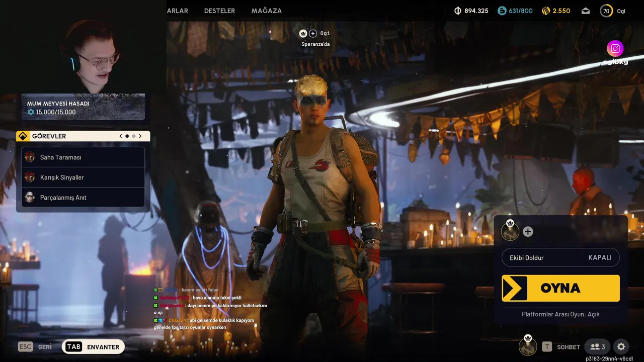
Task: Click the portrait beside Parçalanmış Anıt
Action: (x=30, y=198)
